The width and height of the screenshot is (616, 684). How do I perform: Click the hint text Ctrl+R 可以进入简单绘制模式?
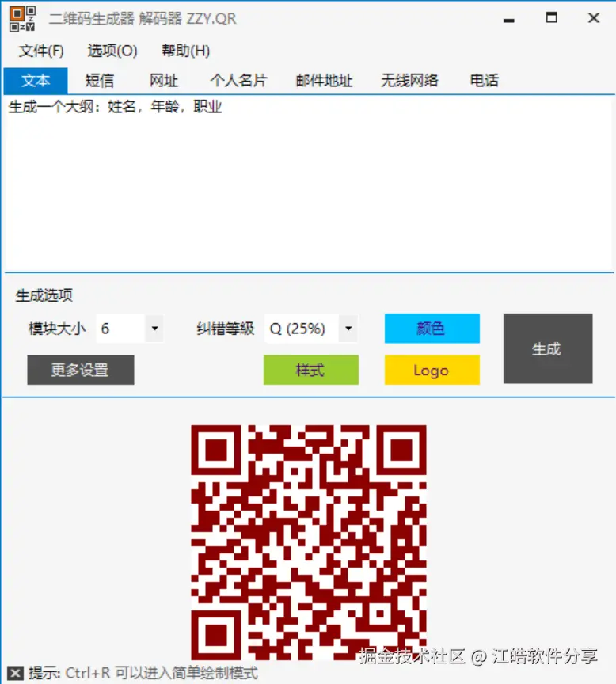pyautogui.click(x=162, y=673)
